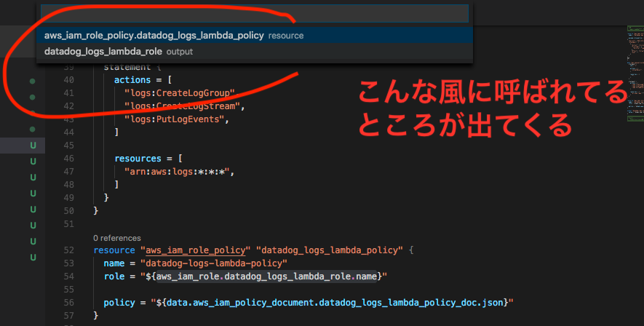The height and width of the screenshot is (326, 644).
Task: Click line number 40 in the gutter
Action: point(68,79)
